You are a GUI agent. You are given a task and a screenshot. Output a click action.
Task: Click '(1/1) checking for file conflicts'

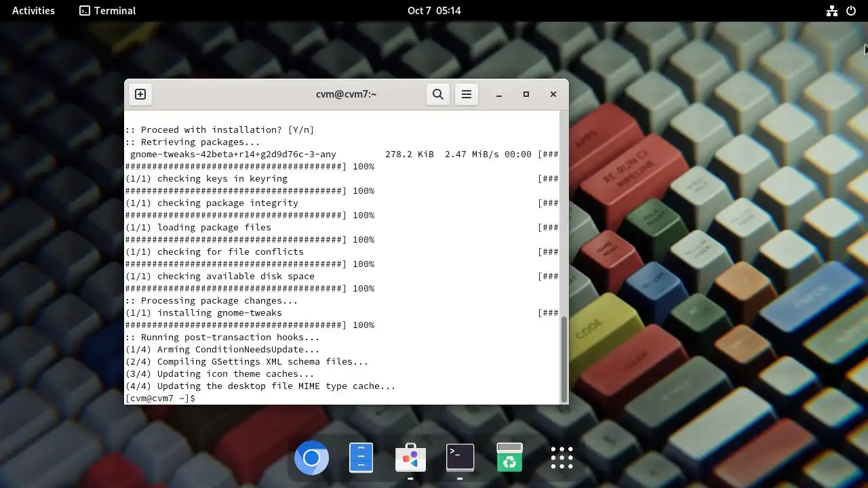click(214, 251)
